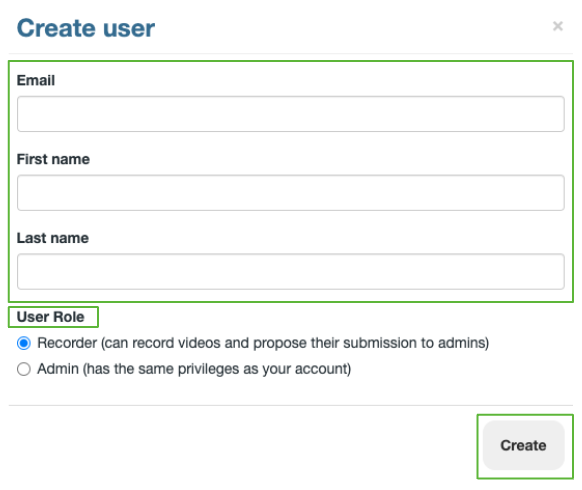Select the Recorder radio button
The image size is (582, 490).
click(x=24, y=343)
